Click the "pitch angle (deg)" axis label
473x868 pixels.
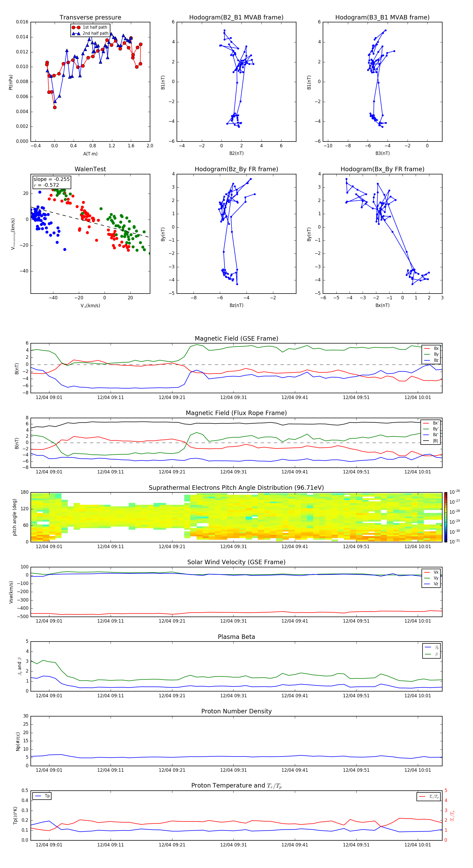tap(14, 517)
